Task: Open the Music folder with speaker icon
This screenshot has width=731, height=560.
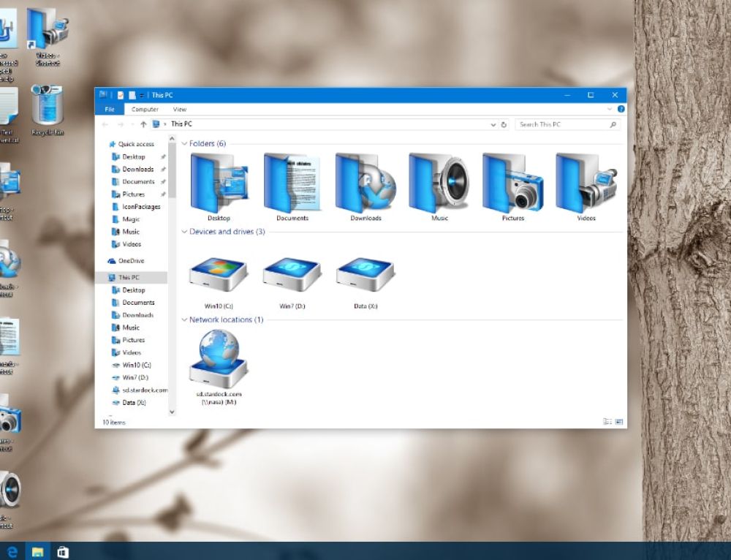Action: click(438, 183)
